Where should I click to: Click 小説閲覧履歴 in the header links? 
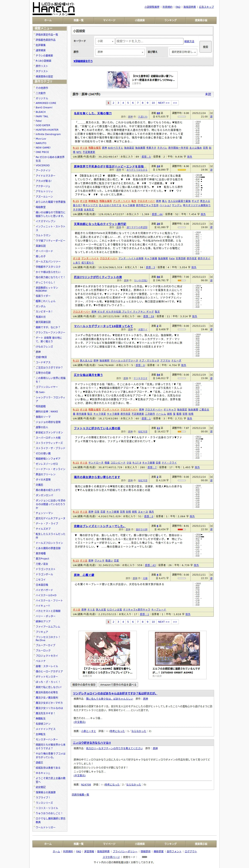pyautogui.click(x=152, y=7)
